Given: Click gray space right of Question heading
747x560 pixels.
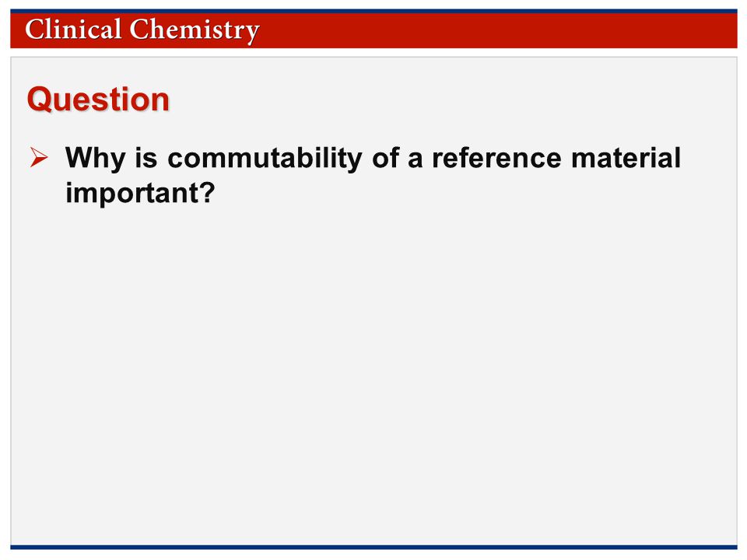Looking at the screenshot, I should pos(453,99).
